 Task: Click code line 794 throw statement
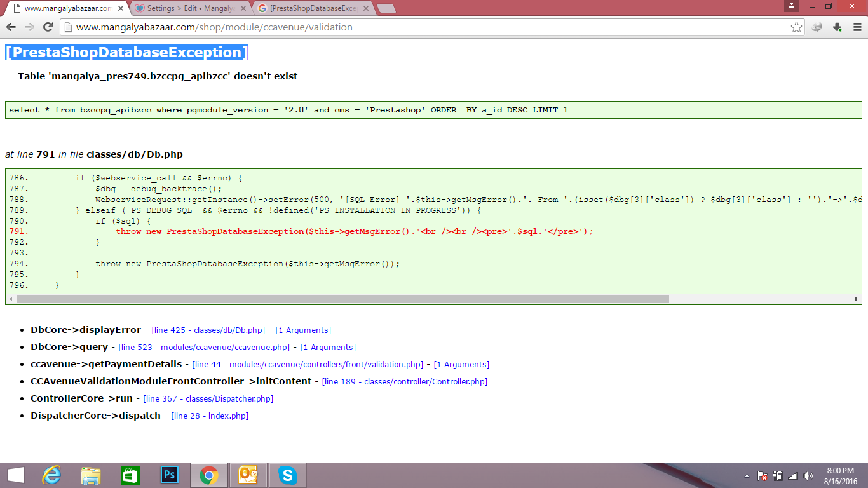(248, 264)
